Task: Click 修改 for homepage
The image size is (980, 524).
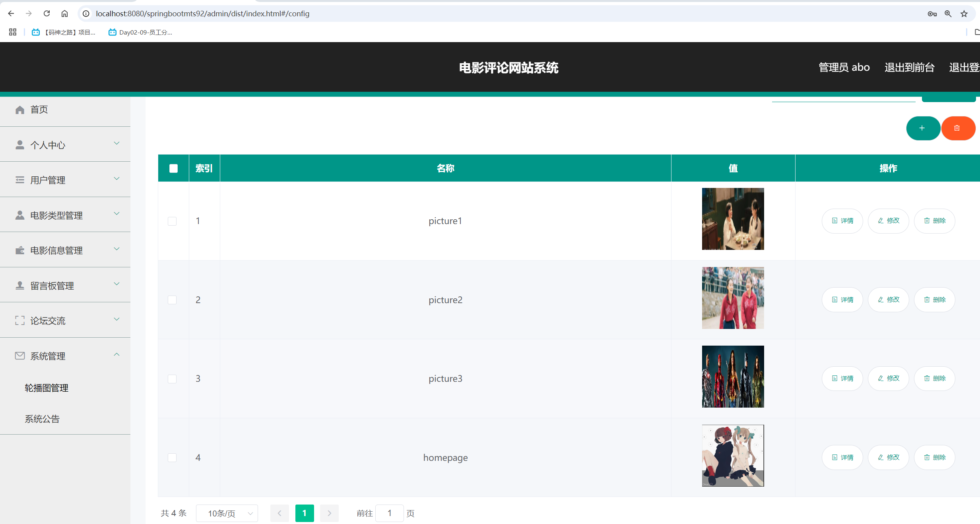Action: 889,457
